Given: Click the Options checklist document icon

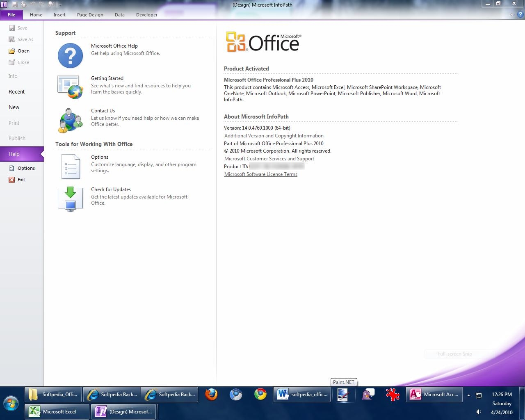Looking at the screenshot, I should pos(71,167).
